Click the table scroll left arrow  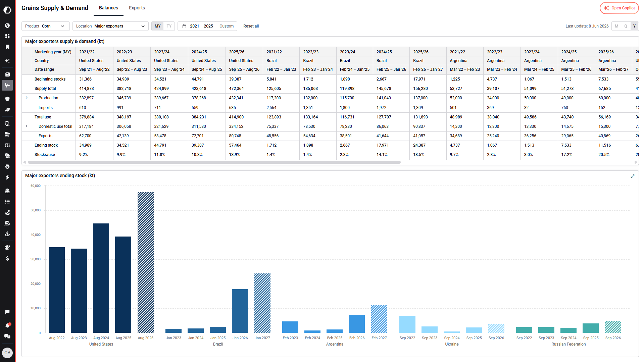(x=24, y=162)
